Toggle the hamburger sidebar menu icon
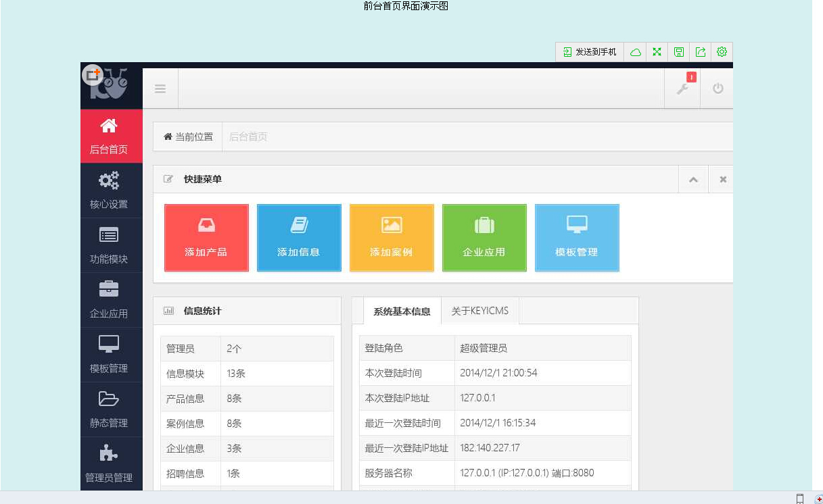Viewport: 823px width, 504px height. click(160, 89)
